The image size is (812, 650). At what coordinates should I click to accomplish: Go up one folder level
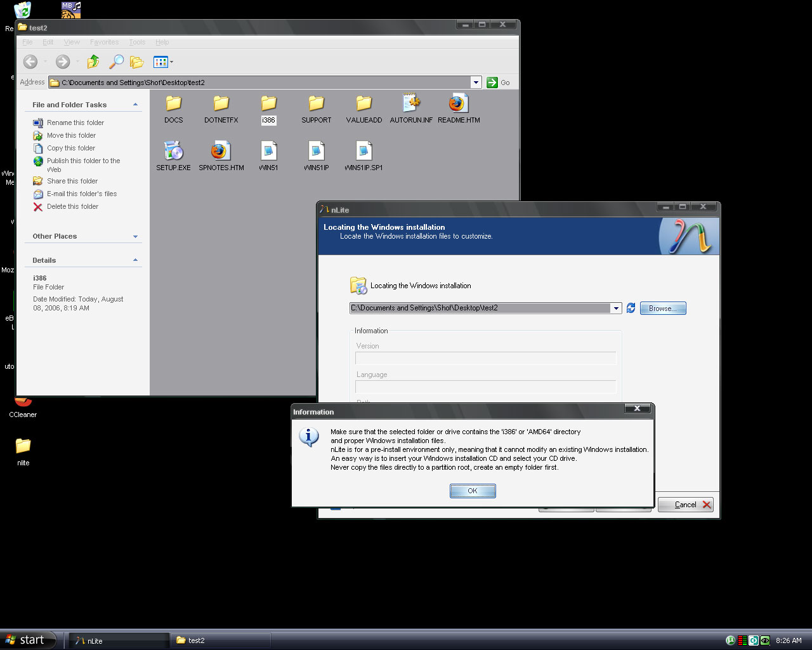(x=93, y=62)
